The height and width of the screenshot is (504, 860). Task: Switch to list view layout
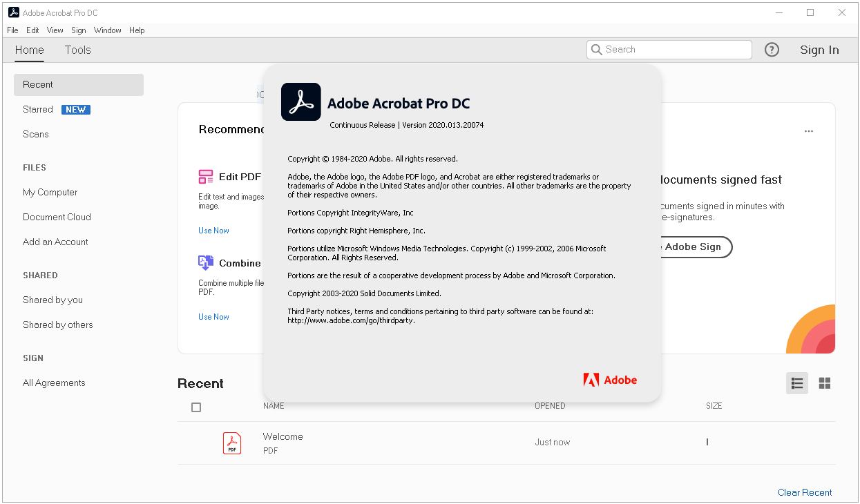coord(797,383)
